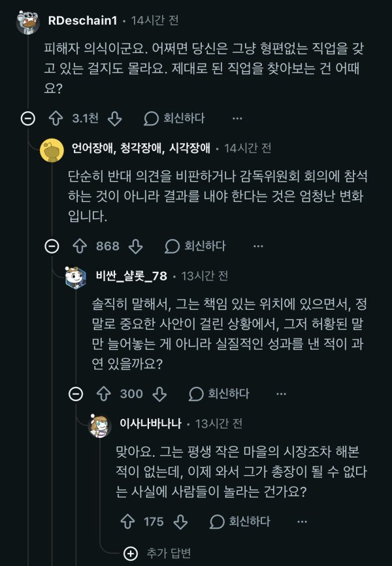Open more options on RDeschain1's comment

[237, 118]
